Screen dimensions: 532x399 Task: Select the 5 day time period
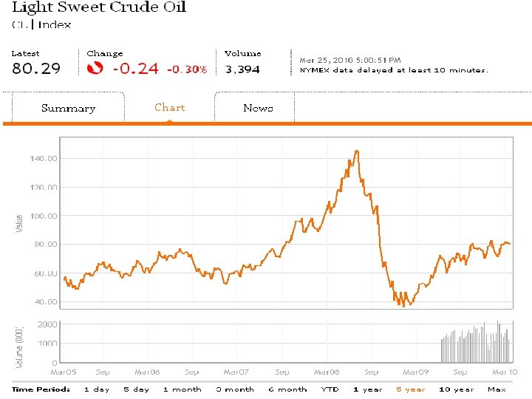[136, 389]
